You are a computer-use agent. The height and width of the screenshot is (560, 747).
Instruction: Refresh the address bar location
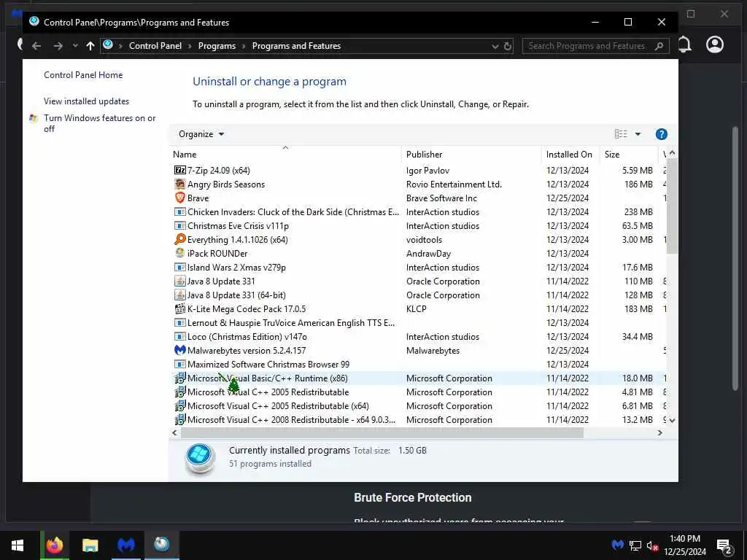tap(508, 46)
